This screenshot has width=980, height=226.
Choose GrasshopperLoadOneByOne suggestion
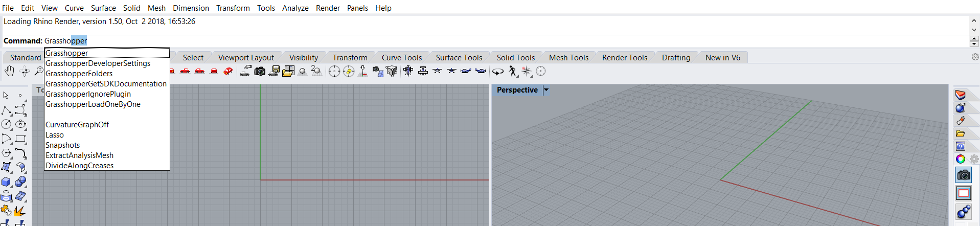pos(107,104)
